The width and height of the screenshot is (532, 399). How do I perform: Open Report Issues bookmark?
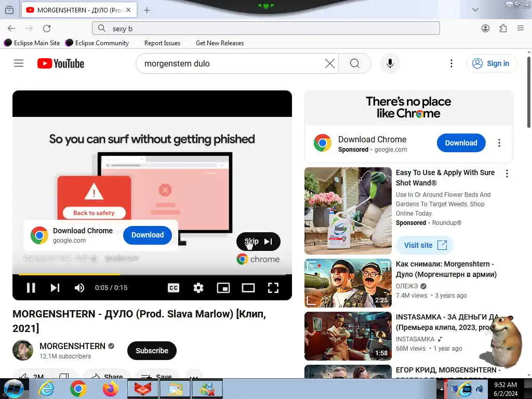tap(162, 43)
